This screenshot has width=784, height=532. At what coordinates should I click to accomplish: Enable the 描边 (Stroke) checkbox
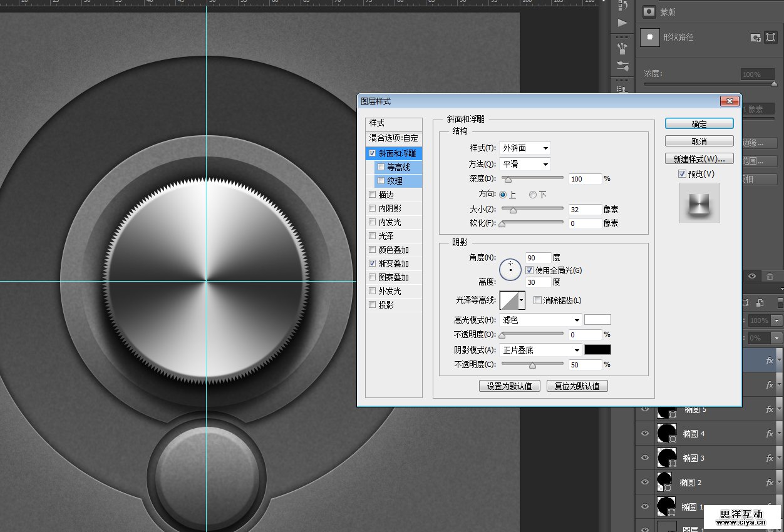click(x=373, y=195)
